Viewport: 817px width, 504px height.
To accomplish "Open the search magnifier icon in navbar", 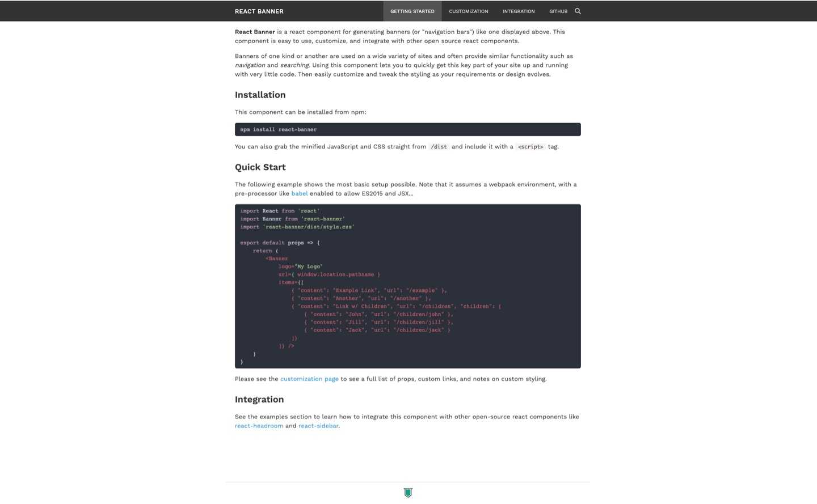I will 578,11.
